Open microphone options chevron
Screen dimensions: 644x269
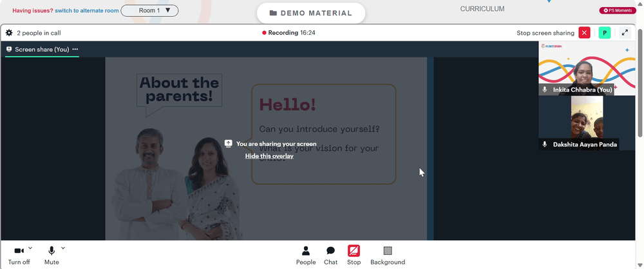(63, 248)
